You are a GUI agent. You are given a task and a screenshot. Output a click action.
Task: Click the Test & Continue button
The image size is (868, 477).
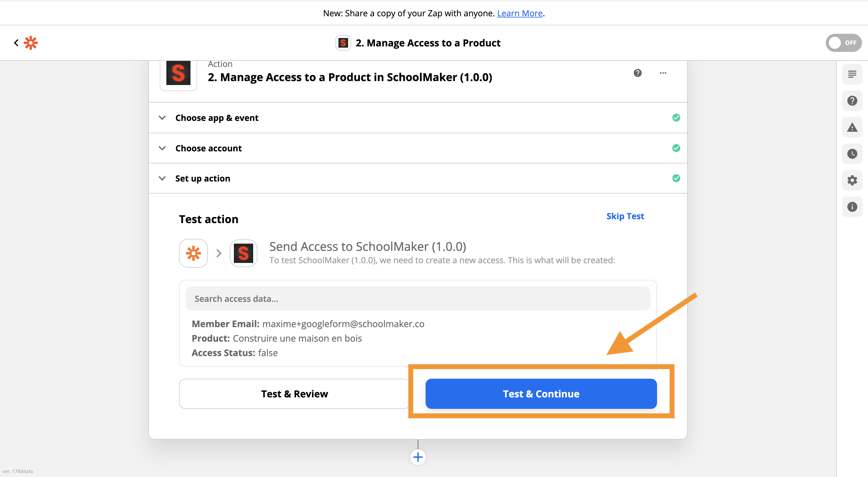[541, 394]
